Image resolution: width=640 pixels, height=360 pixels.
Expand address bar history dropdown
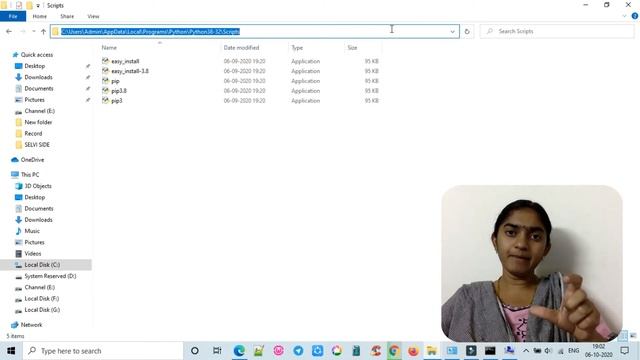pyautogui.click(x=452, y=31)
